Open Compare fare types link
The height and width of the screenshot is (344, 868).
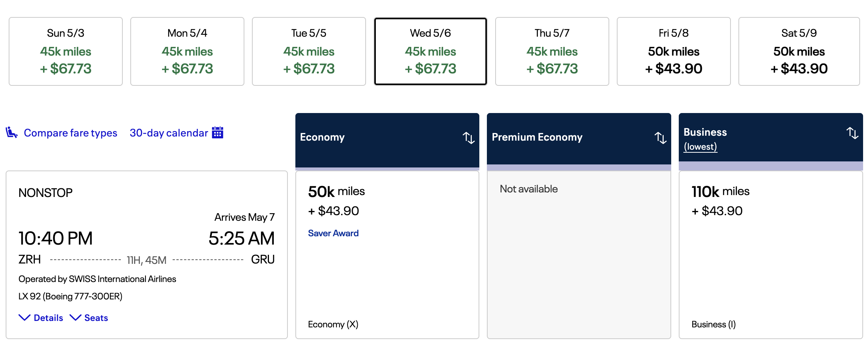(x=70, y=133)
